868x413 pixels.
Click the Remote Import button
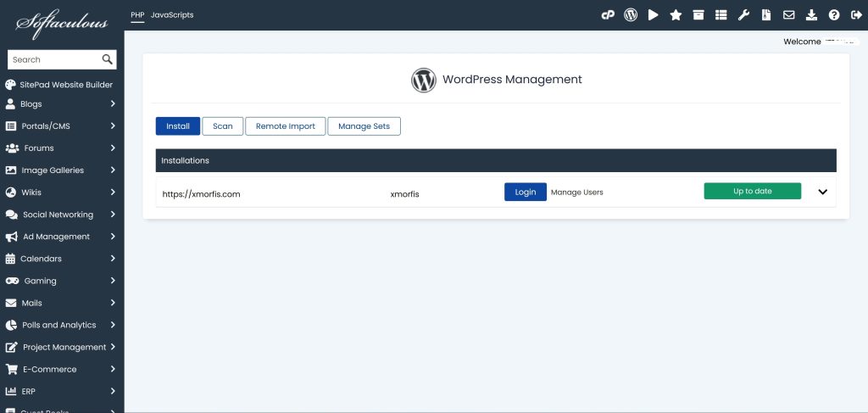tap(286, 126)
